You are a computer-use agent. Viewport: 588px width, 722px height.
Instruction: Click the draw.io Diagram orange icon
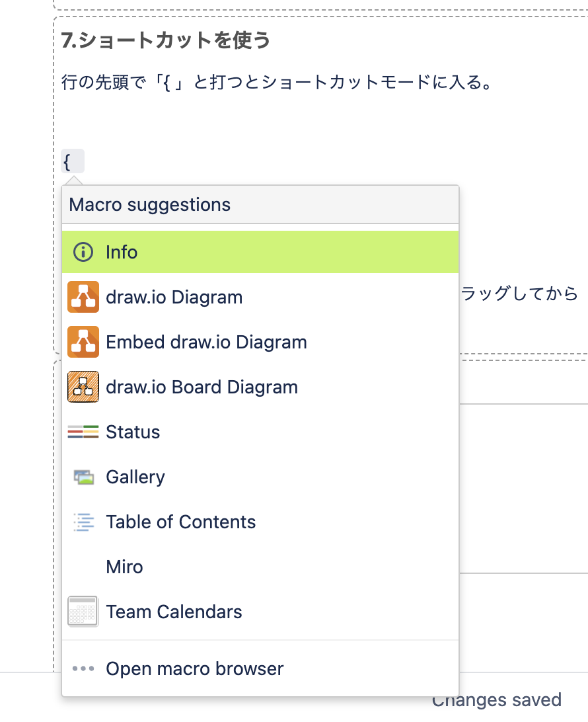pos(83,297)
